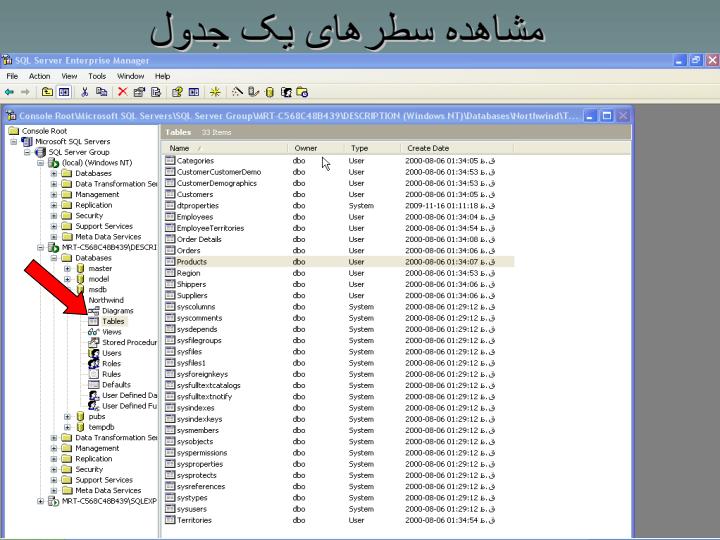The height and width of the screenshot is (540, 720).
Task: Toggle the Show/Hide Console Tree toolbar icon
Action: pyautogui.click(x=64, y=92)
